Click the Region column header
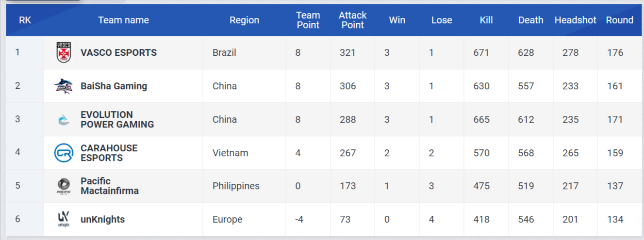Image resolution: width=644 pixels, height=240 pixels. (x=244, y=20)
